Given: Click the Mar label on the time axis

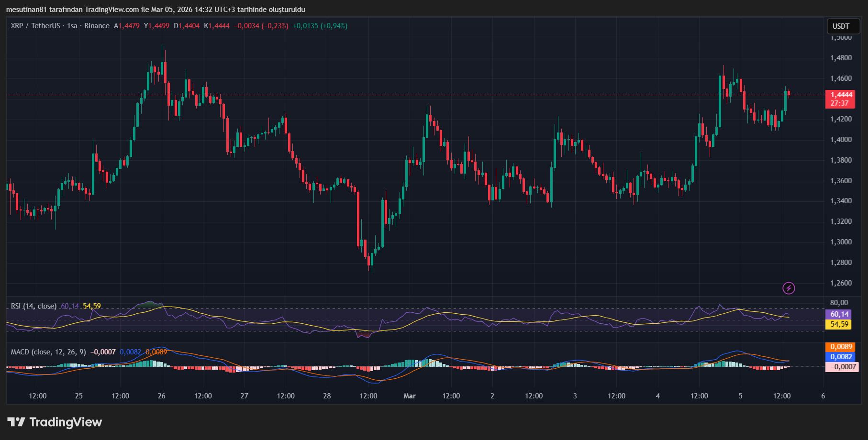Looking at the screenshot, I should [410, 396].
